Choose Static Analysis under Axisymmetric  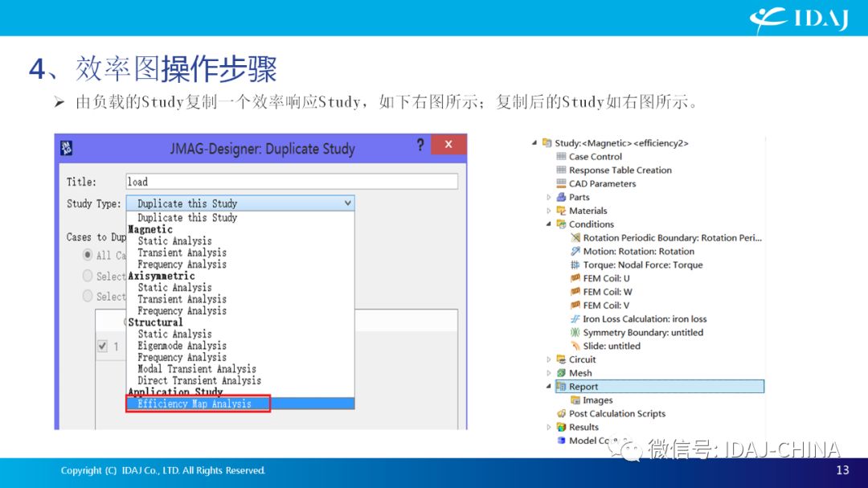pos(240,288)
